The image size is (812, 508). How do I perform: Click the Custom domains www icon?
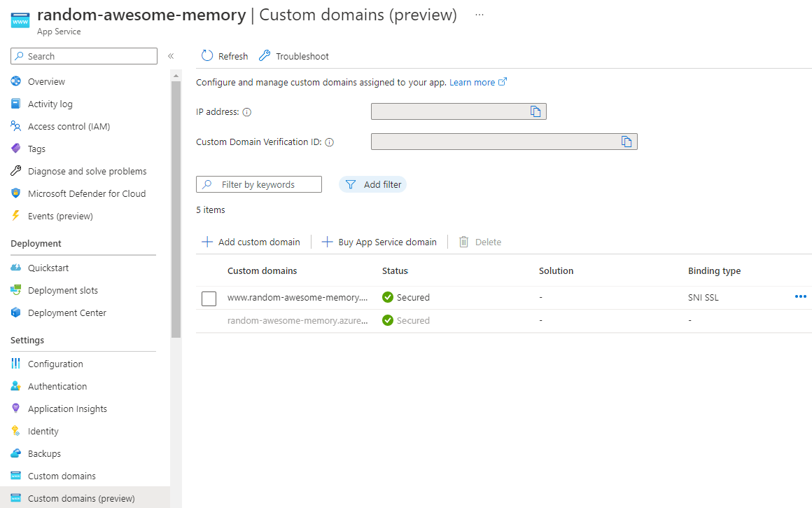(x=15, y=475)
